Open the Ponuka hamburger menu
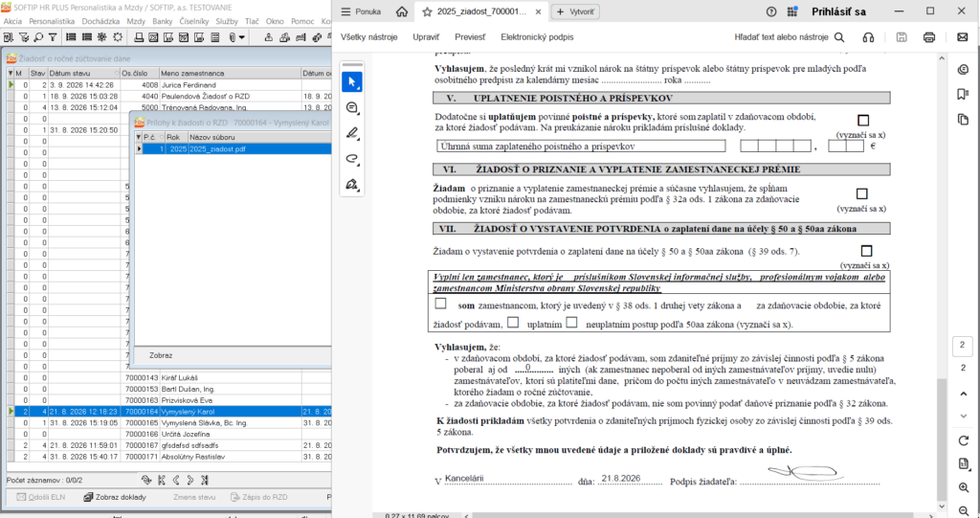The image size is (980, 518). point(361,11)
